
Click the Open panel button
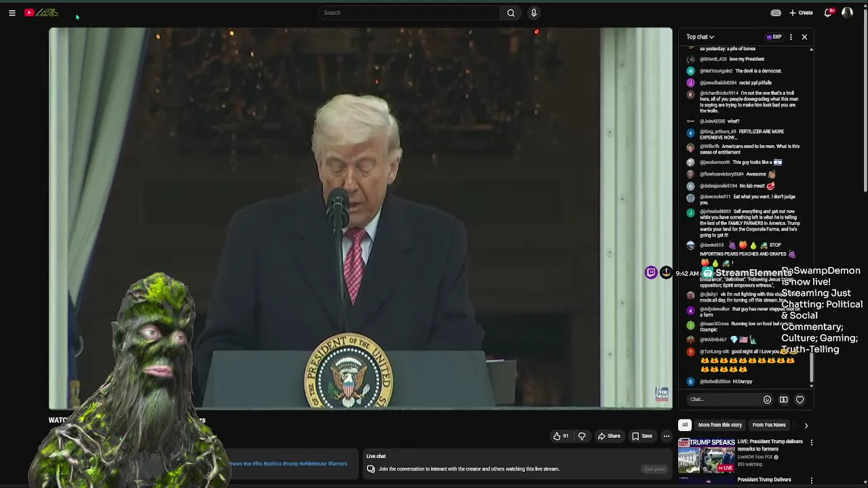point(654,469)
